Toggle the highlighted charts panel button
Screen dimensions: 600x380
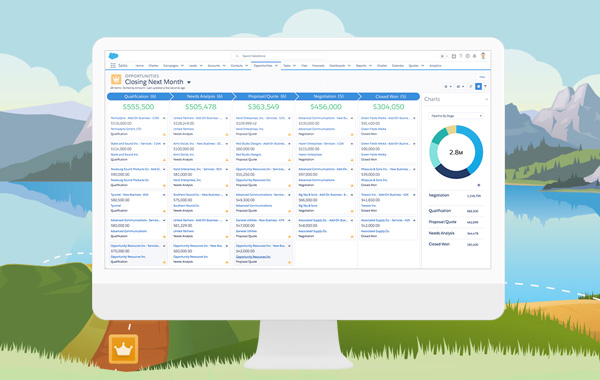(x=478, y=86)
